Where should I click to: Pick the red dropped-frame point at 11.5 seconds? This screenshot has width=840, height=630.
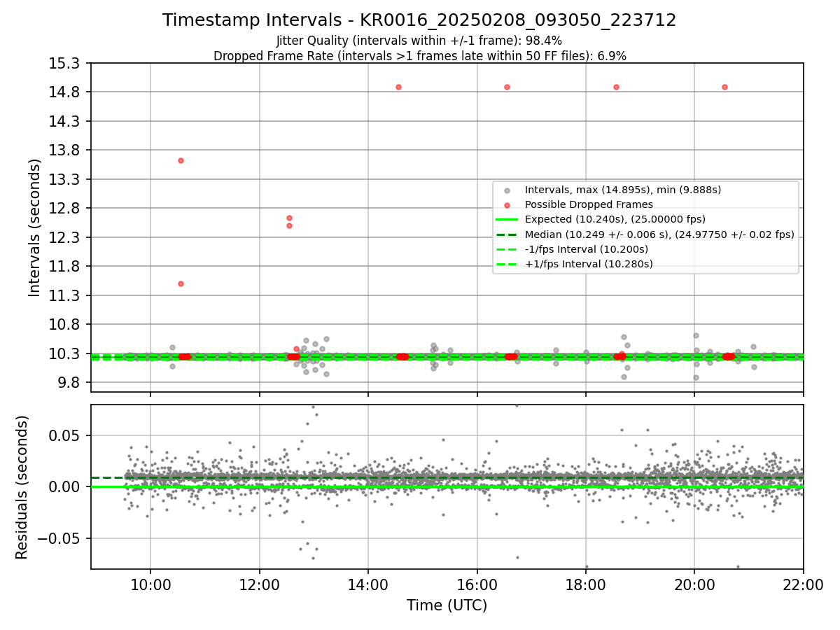click(x=181, y=283)
